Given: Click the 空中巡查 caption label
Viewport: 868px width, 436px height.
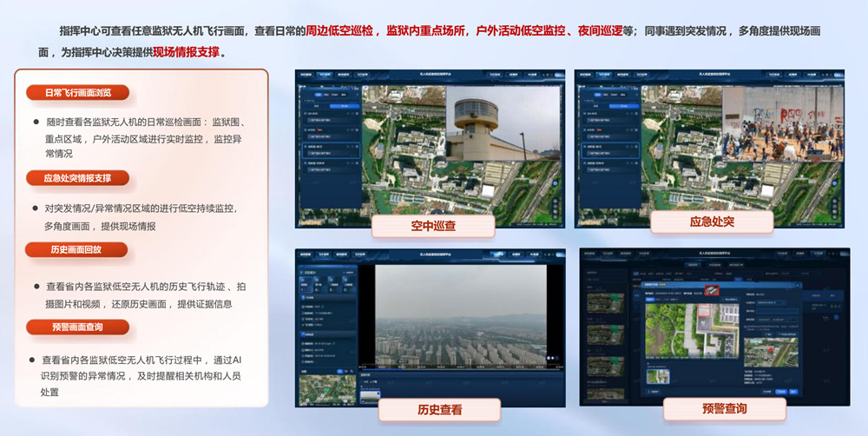Looking at the screenshot, I should 433,226.
